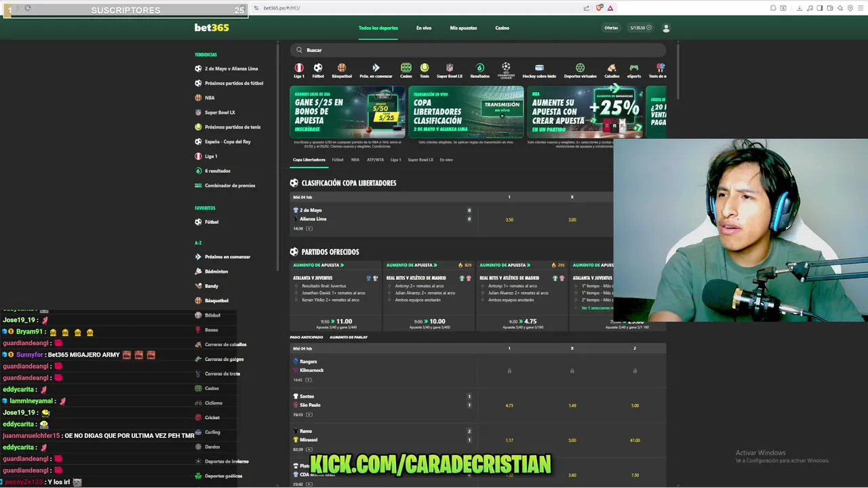This screenshot has height=488, width=868.
Task: Open the browser hamburger menu
Action: coord(861,7)
